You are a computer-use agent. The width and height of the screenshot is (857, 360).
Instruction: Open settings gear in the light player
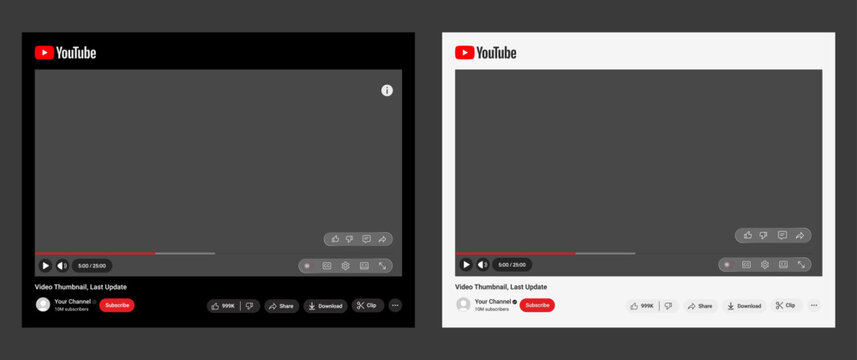tap(765, 265)
